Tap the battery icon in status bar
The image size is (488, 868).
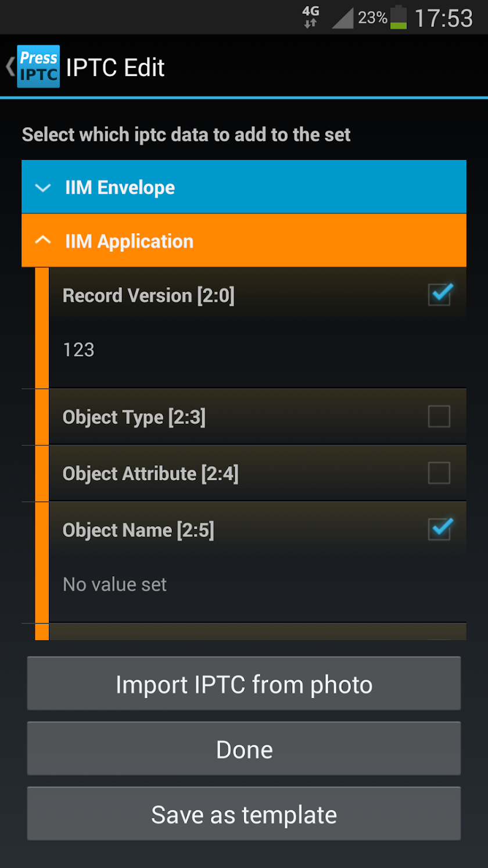pyautogui.click(x=399, y=17)
